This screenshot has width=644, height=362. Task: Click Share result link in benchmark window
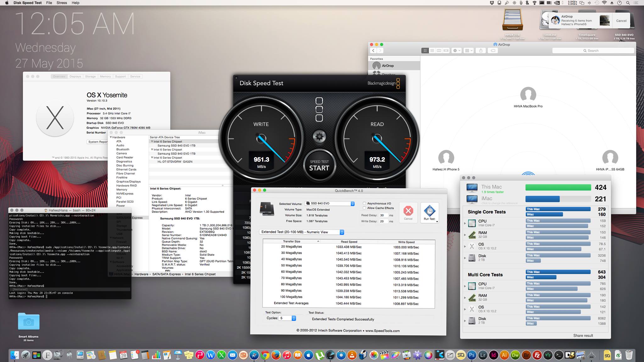pos(583,335)
